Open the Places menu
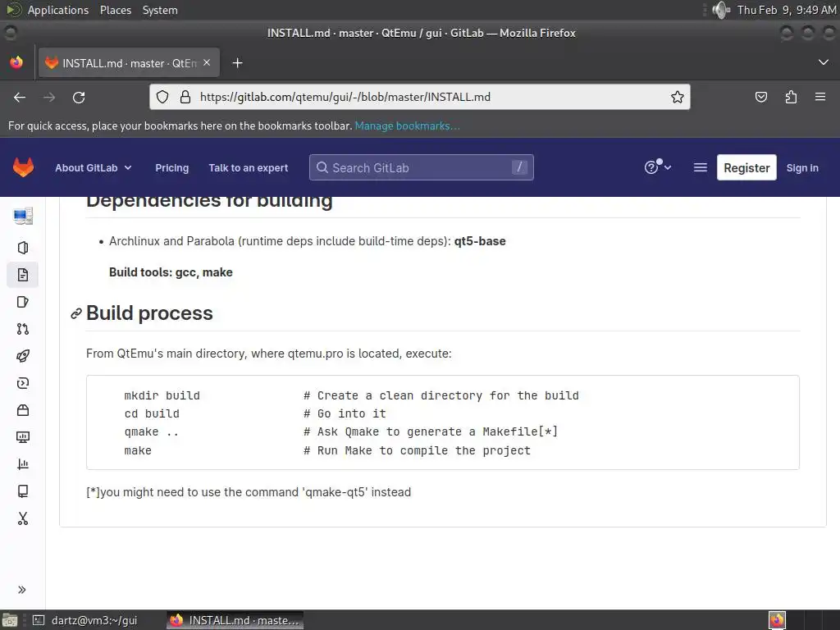840x630 pixels. pyautogui.click(x=115, y=10)
